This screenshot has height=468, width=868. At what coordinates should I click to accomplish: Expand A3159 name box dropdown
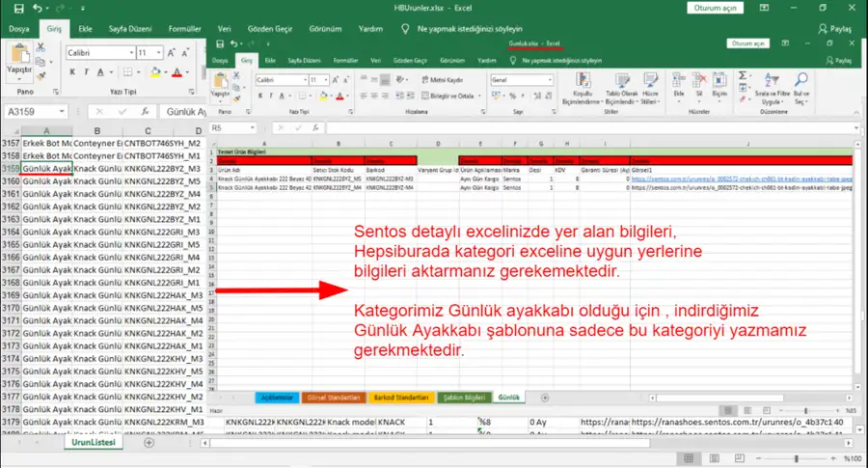[62, 111]
